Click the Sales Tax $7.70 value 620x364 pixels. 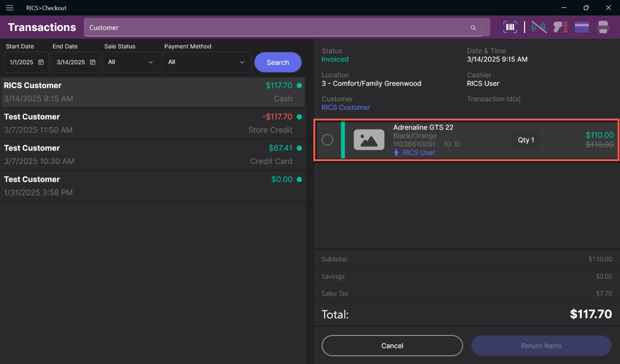tap(604, 294)
